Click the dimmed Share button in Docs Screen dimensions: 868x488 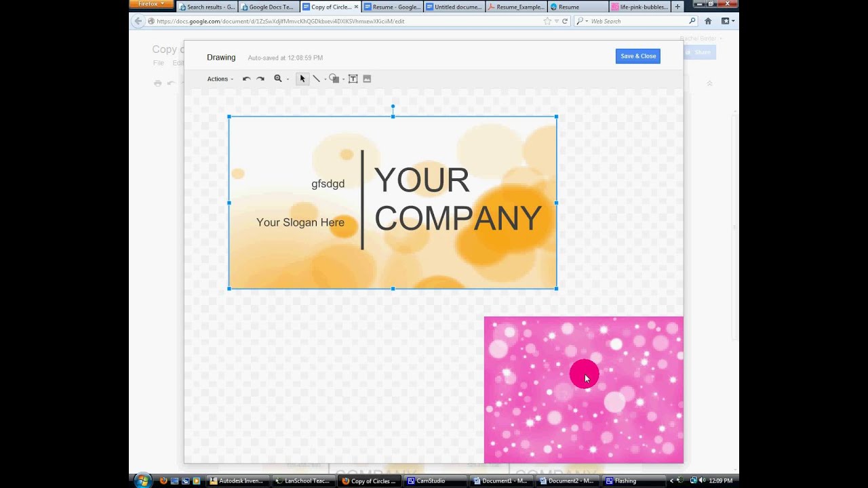pos(699,52)
